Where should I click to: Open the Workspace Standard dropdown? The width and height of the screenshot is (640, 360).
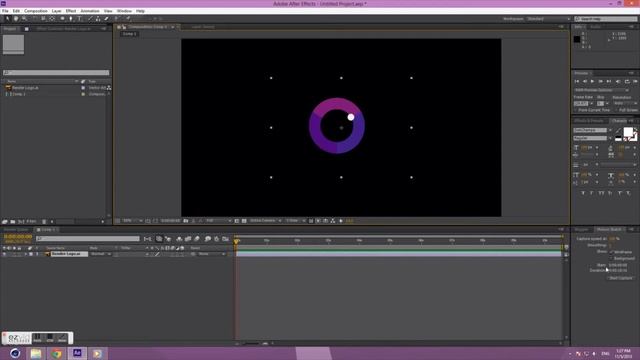pos(549,19)
